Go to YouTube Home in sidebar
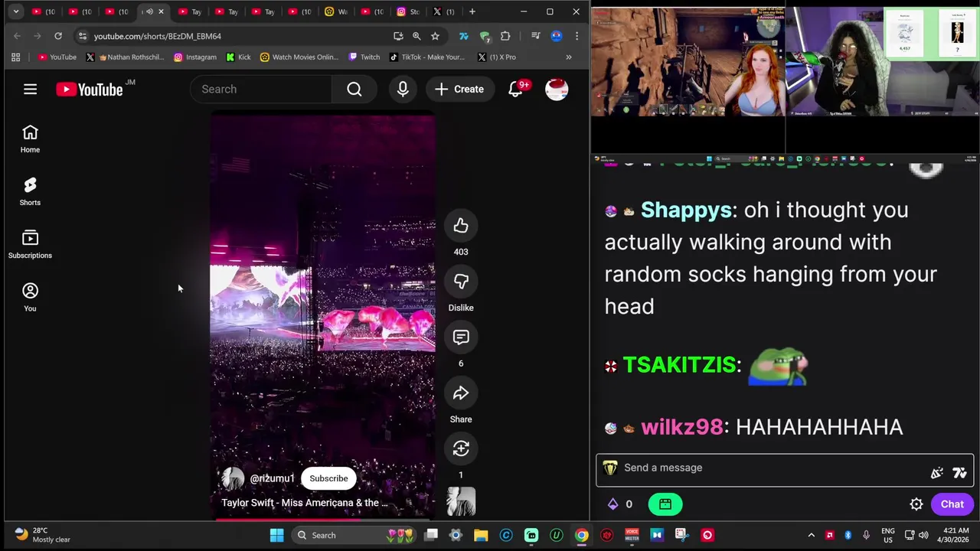 (30, 139)
